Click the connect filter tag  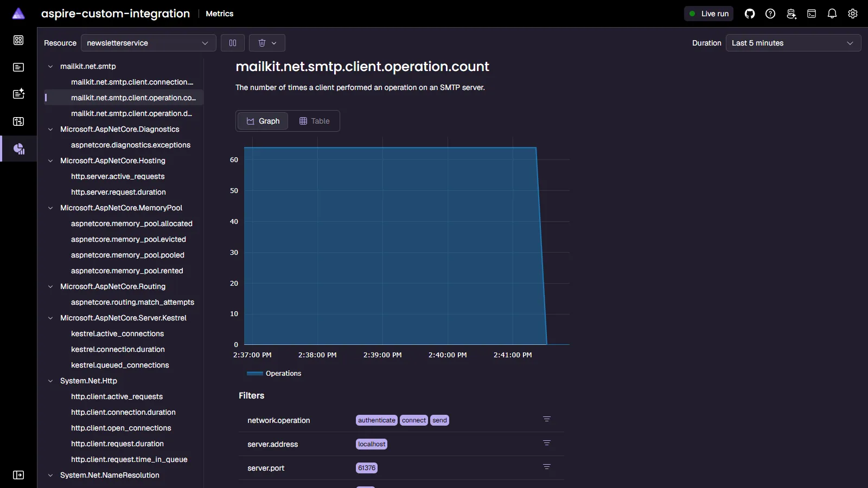click(414, 420)
